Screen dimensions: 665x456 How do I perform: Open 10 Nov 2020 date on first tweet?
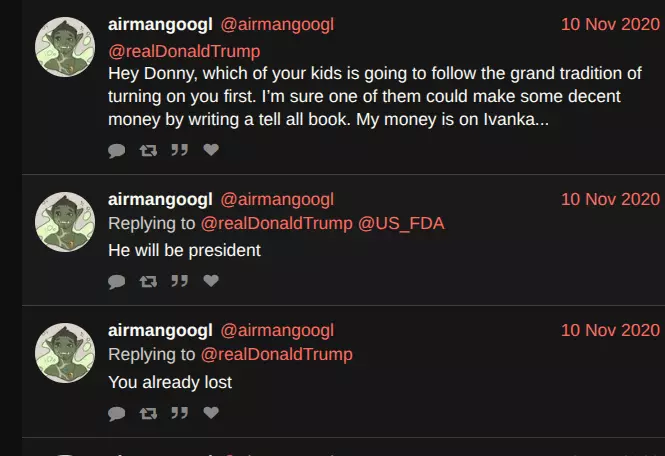click(610, 24)
